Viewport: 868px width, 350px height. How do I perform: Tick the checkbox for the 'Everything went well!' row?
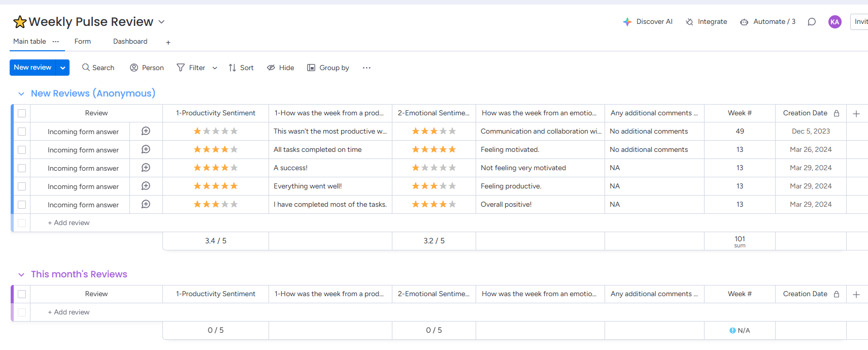[x=22, y=186]
